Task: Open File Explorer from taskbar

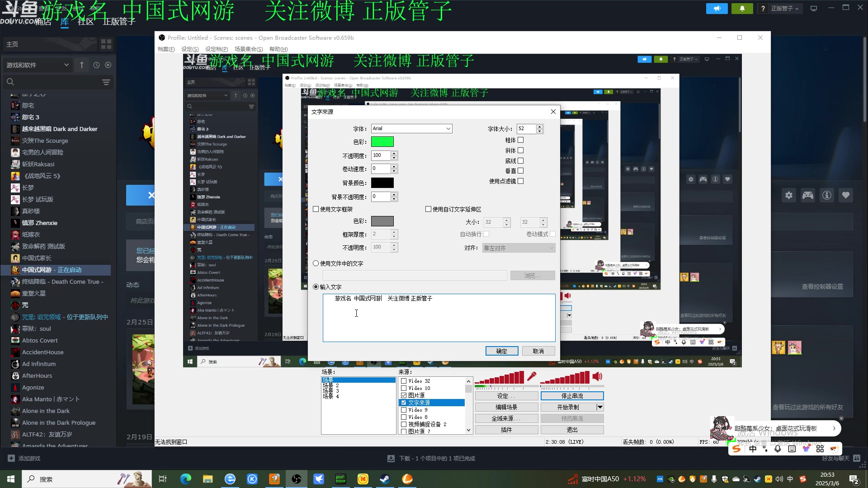Action: coord(208,479)
